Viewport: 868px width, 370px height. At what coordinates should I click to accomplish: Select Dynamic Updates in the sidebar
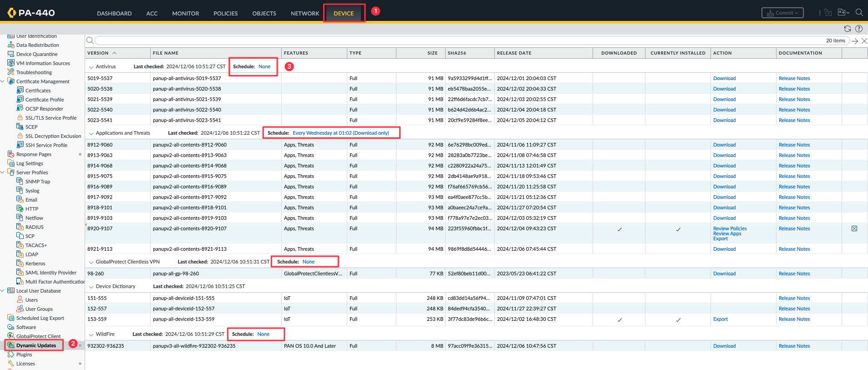36,345
